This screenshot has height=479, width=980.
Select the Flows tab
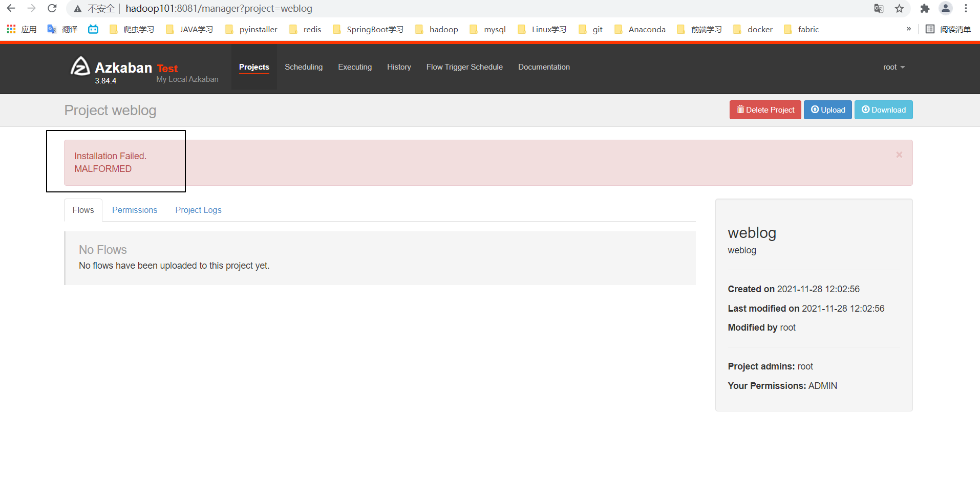click(83, 210)
